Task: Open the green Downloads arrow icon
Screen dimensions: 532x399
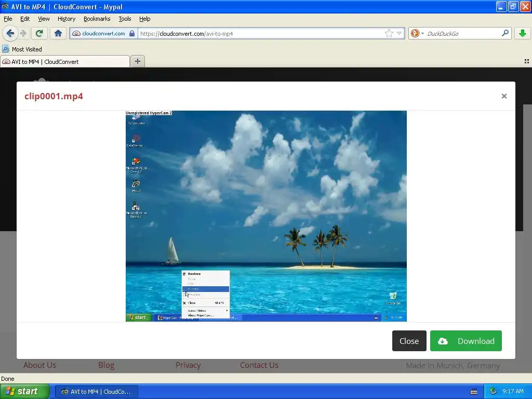Action: (523, 33)
